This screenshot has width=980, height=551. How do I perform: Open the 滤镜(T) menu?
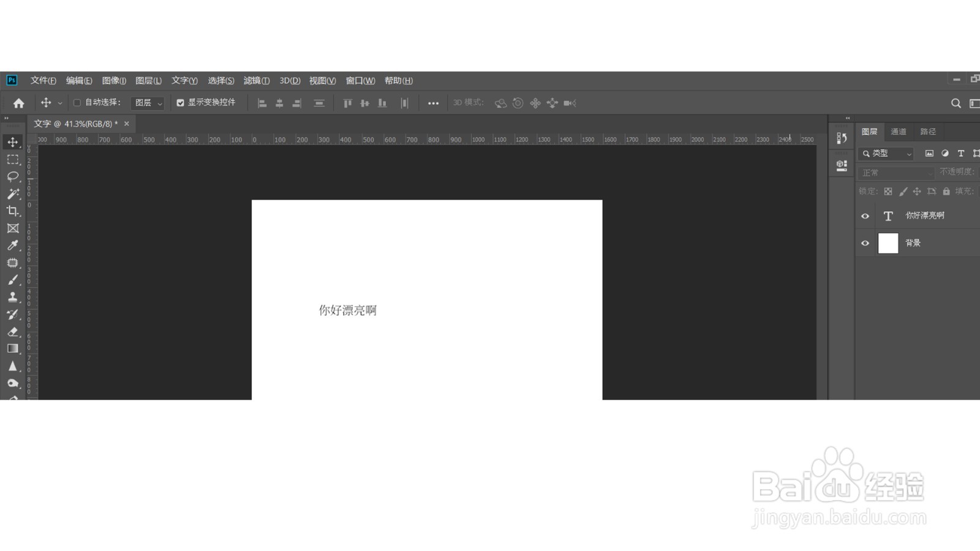tap(257, 81)
